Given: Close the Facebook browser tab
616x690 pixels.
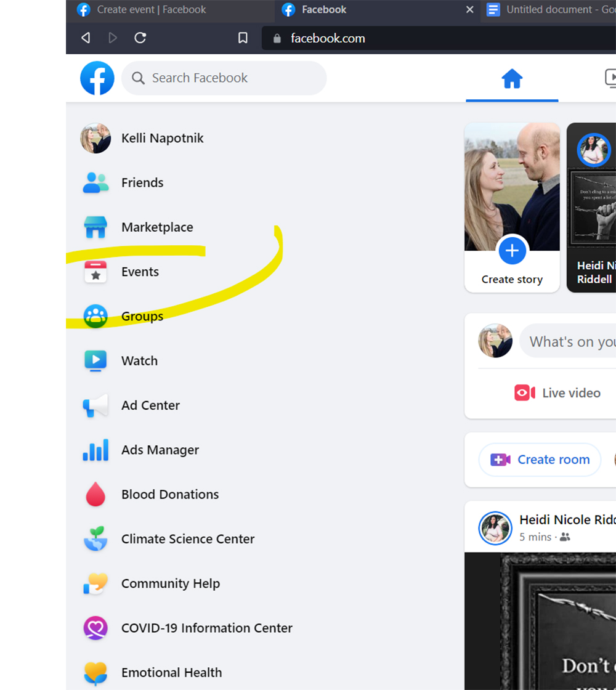Looking at the screenshot, I should 470,10.
